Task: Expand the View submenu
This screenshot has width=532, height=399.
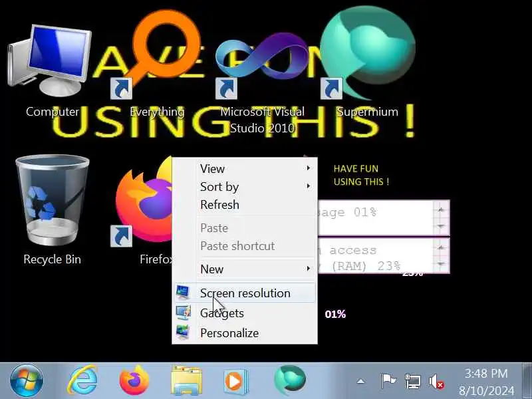Action: [245, 169]
